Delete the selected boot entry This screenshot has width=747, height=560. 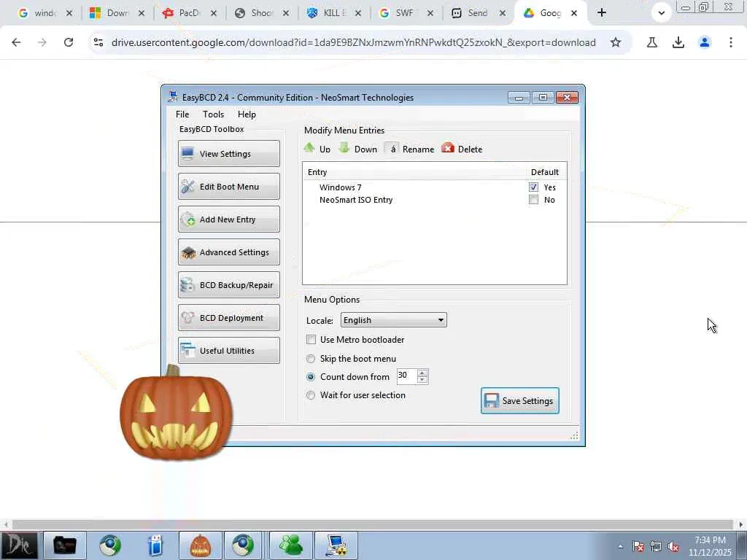click(462, 149)
